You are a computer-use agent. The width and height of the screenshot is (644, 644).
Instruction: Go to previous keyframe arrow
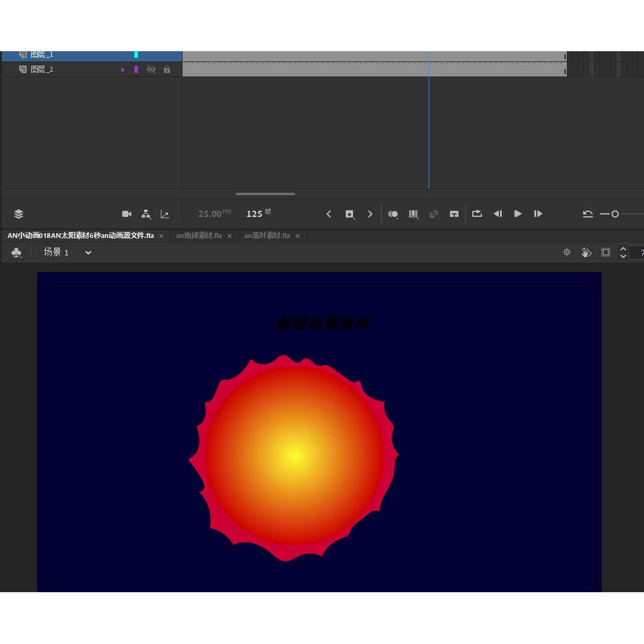[x=328, y=214]
